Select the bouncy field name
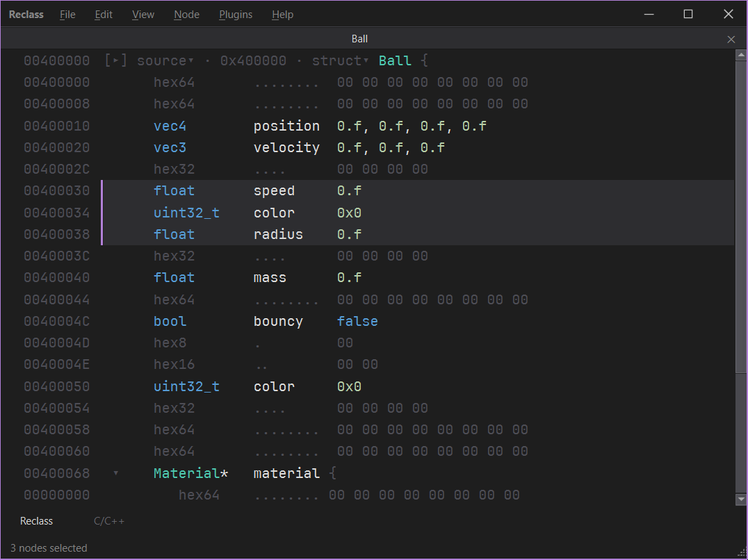The height and width of the screenshot is (560, 748). coord(278,321)
